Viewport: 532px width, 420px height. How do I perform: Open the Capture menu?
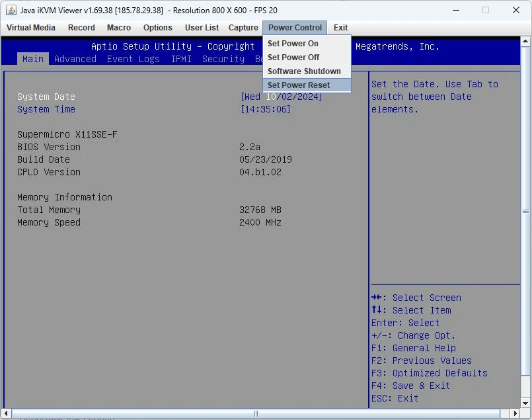(x=243, y=28)
